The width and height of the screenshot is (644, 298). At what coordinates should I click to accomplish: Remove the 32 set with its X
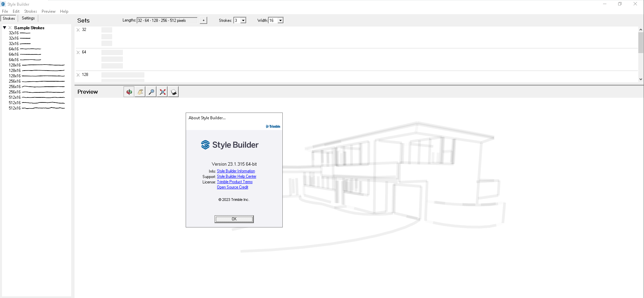(78, 30)
